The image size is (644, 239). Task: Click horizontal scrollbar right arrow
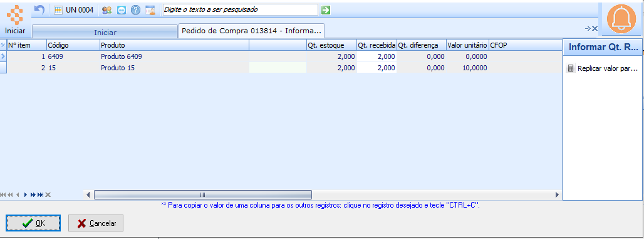tap(557, 194)
